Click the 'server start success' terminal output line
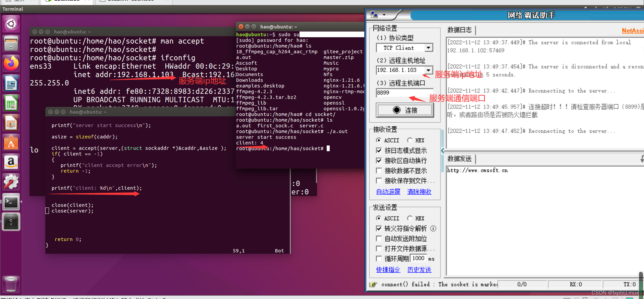 click(x=266, y=137)
